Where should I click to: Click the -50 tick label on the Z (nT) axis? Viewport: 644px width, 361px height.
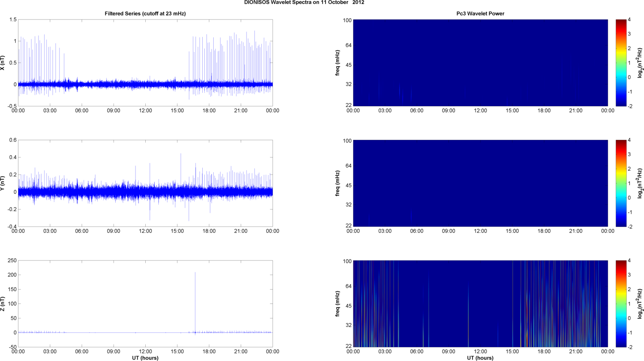coord(12,347)
